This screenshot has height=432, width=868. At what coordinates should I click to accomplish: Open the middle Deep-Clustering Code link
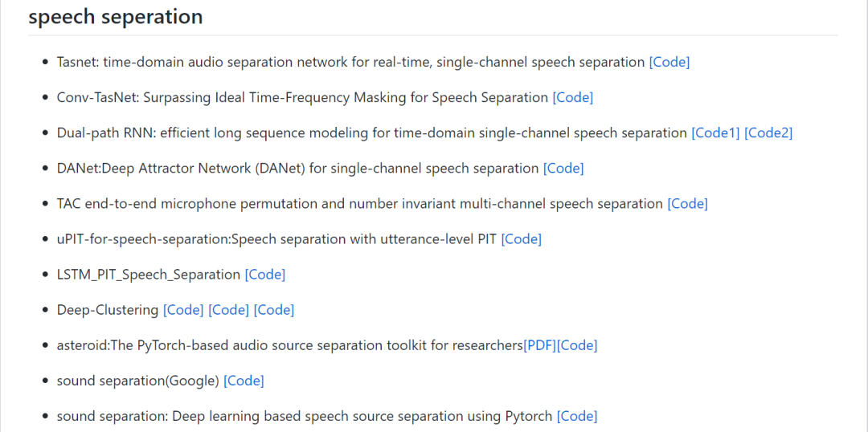click(x=228, y=309)
